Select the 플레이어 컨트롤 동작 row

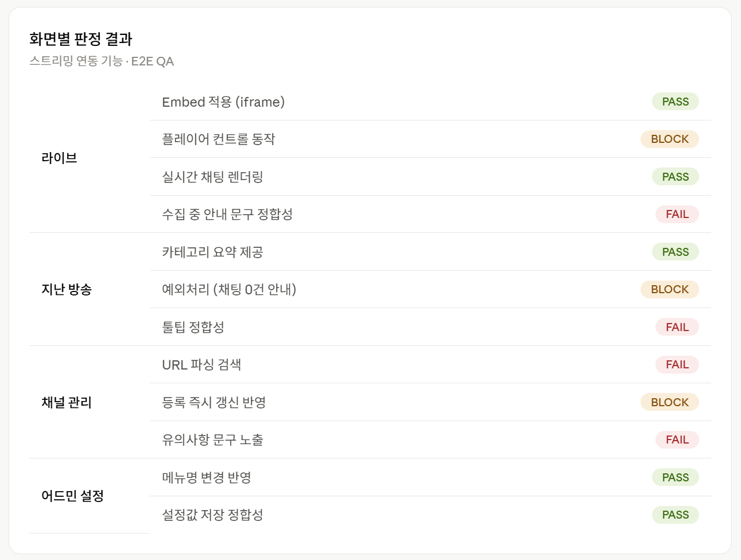(x=430, y=139)
